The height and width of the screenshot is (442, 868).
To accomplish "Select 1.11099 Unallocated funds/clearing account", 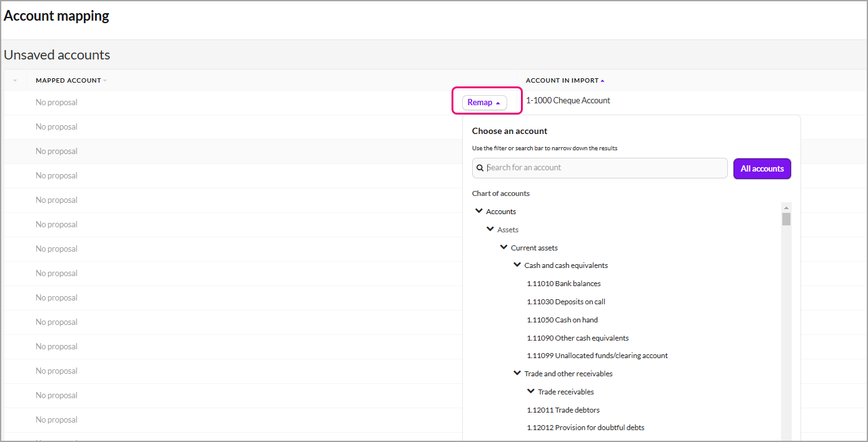I will (597, 356).
